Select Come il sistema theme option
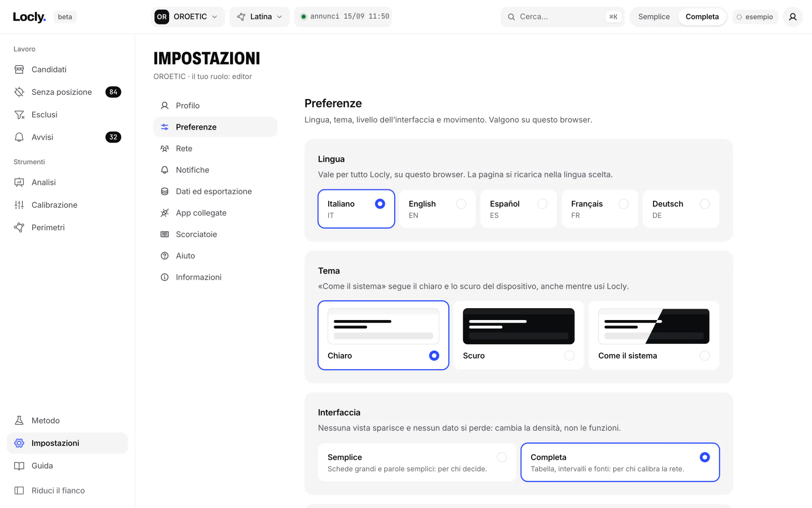Screen dimensions: 812x508 click(654, 335)
